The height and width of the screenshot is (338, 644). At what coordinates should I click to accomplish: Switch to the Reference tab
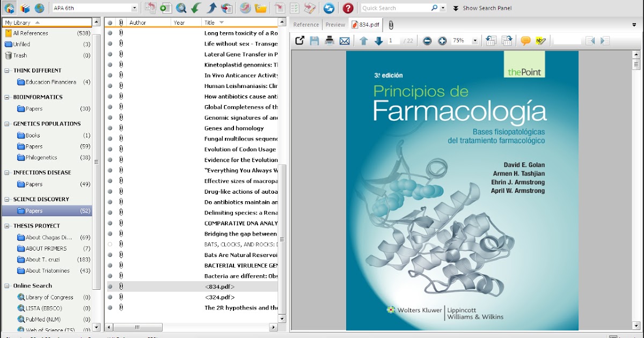(x=306, y=25)
